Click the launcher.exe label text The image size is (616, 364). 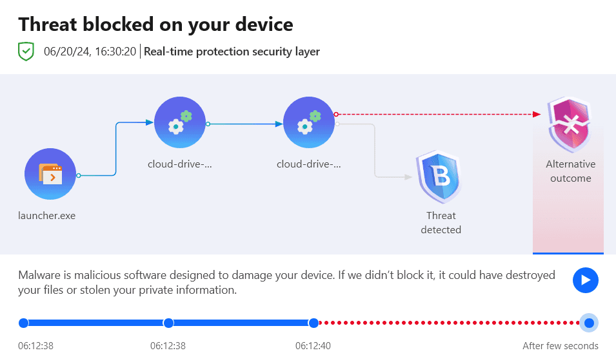[46, 216]
